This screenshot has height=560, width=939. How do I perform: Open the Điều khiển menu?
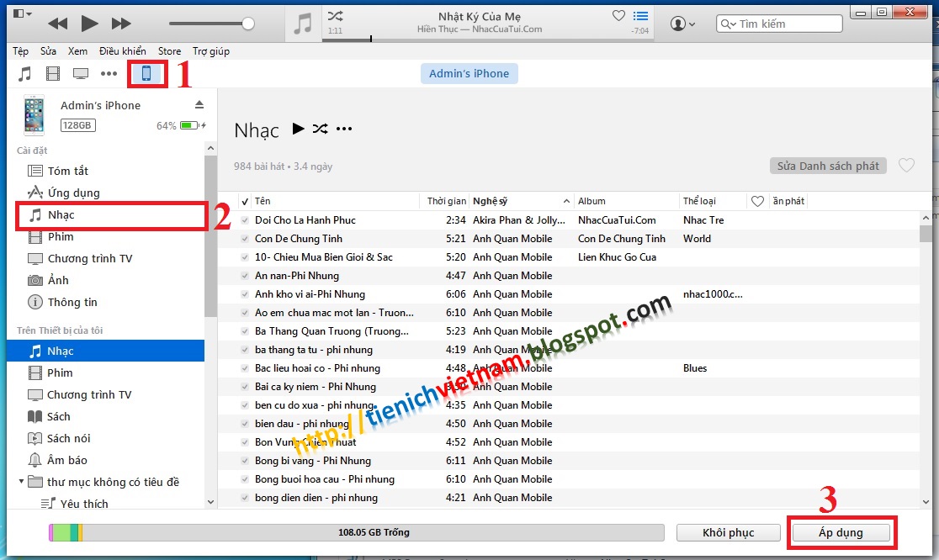[123, 50]
